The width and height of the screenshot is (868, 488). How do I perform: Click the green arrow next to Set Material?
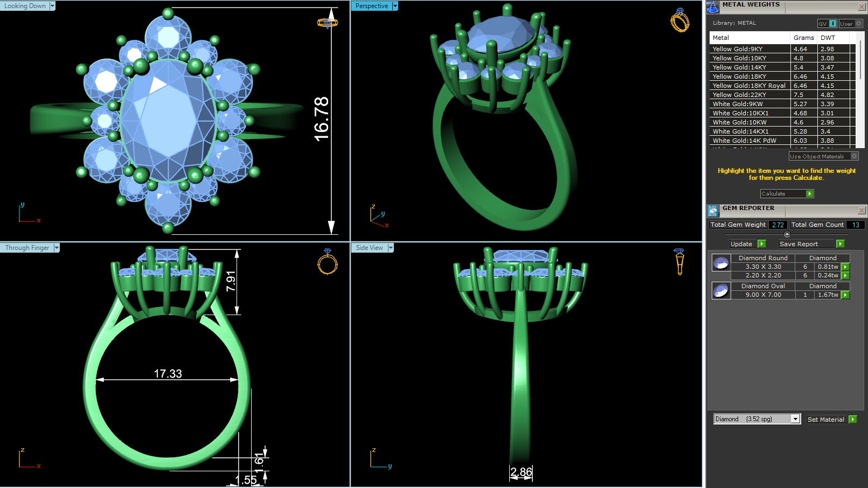pos(852,420)
